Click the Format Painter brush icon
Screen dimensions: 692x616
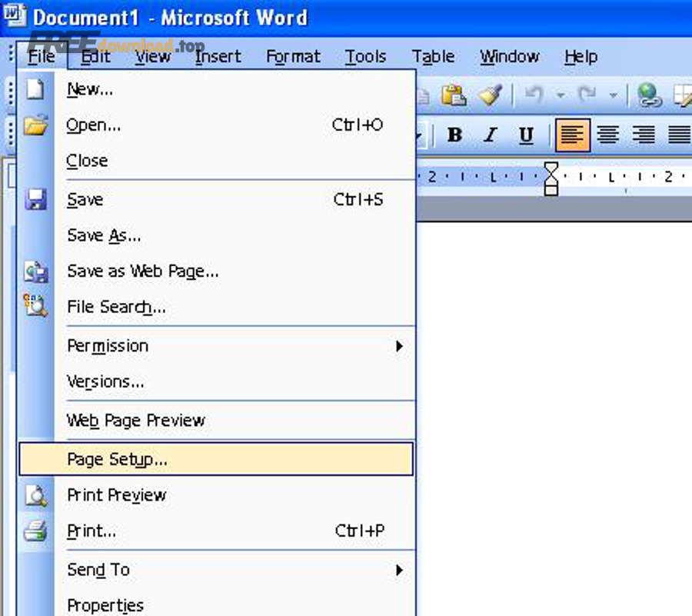click(x=490, y=95)
